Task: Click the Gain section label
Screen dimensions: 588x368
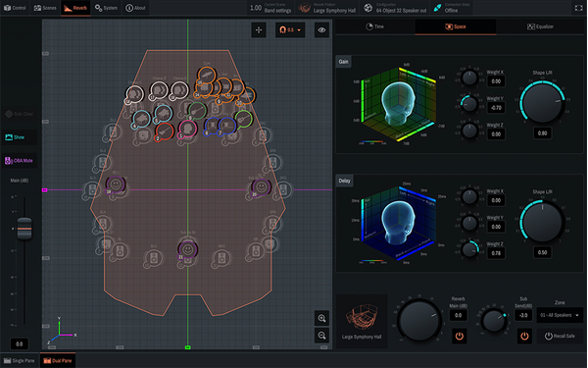Action: (344, 62)
